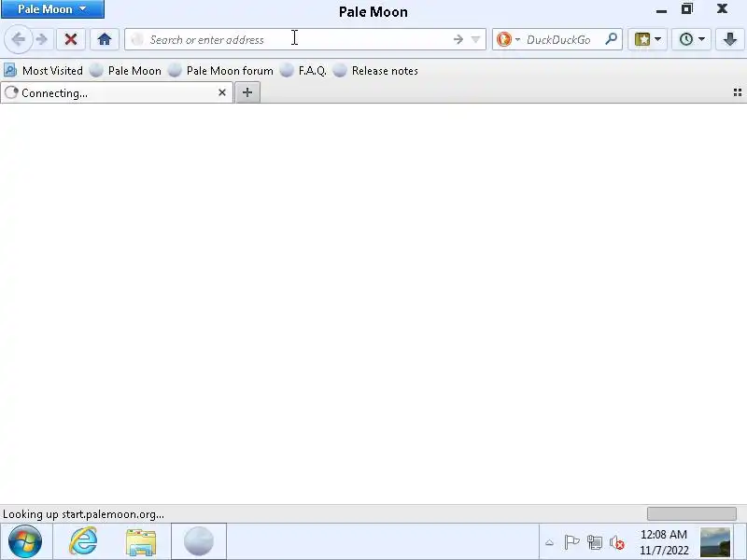
Task: Open the Release notes bookmark
Action: 376,71
